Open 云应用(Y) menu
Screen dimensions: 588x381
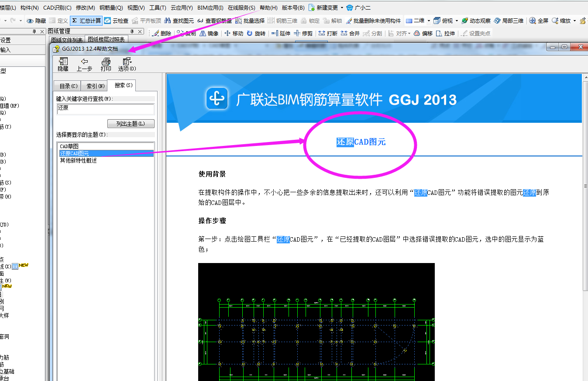pyautogui.click(x=182, y=8)
